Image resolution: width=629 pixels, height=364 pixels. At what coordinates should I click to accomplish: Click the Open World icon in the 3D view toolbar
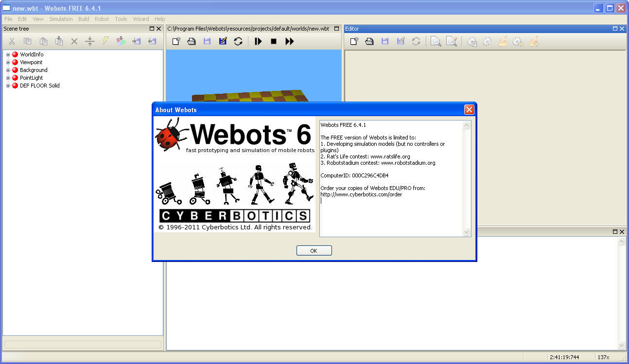tap(192, 41)
